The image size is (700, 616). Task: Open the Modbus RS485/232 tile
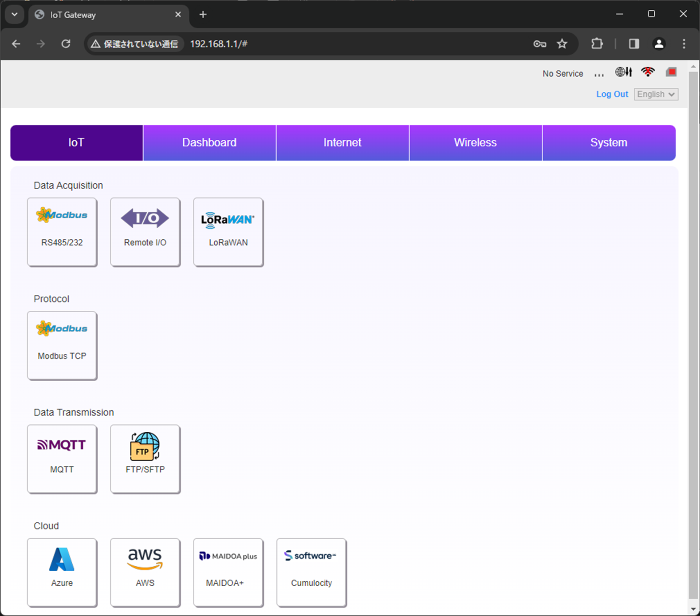(62, 232)
